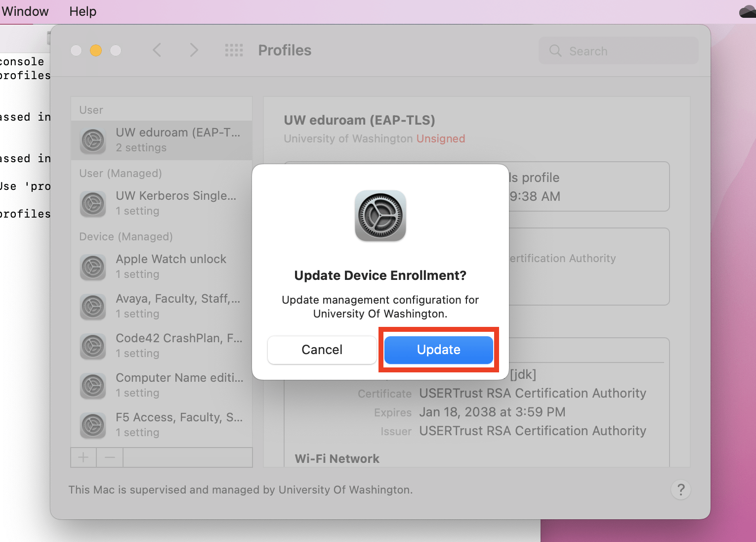Click the search magnifier icon
This screenshot has height=542, width=756.
[555, 50]
